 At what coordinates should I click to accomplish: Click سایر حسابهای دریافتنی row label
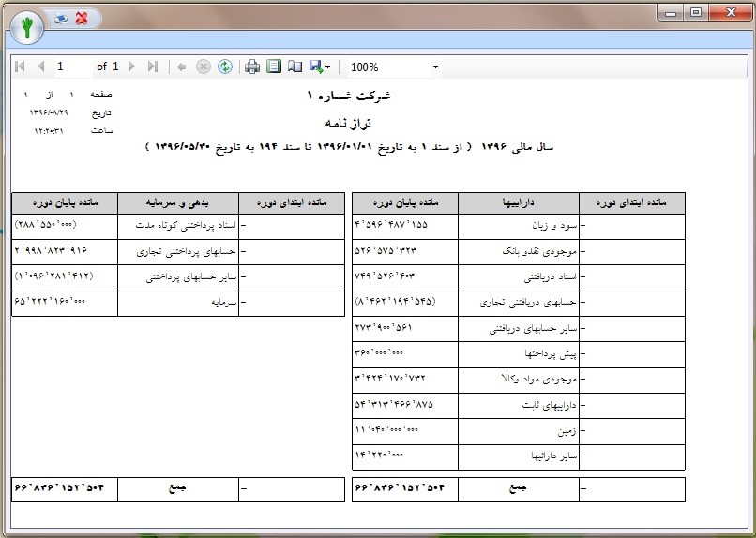pos(533,329)
